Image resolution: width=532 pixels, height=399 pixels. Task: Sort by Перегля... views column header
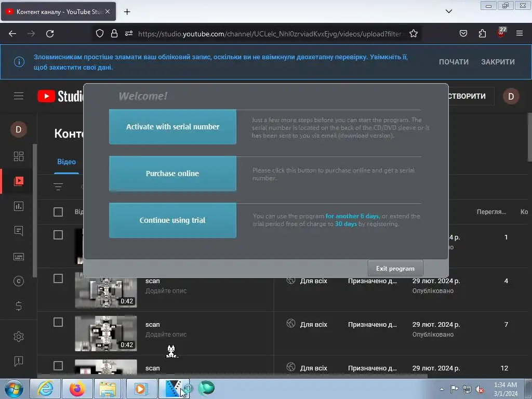491,212
